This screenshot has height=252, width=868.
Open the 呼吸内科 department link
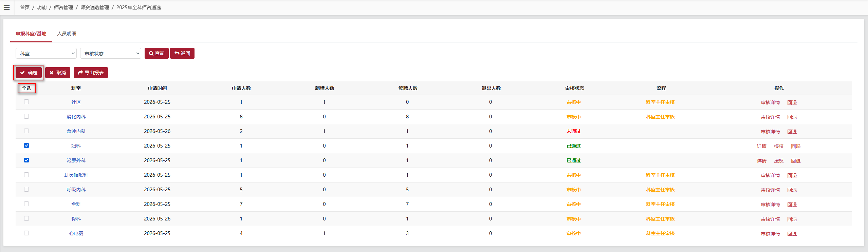coord(76,190)
